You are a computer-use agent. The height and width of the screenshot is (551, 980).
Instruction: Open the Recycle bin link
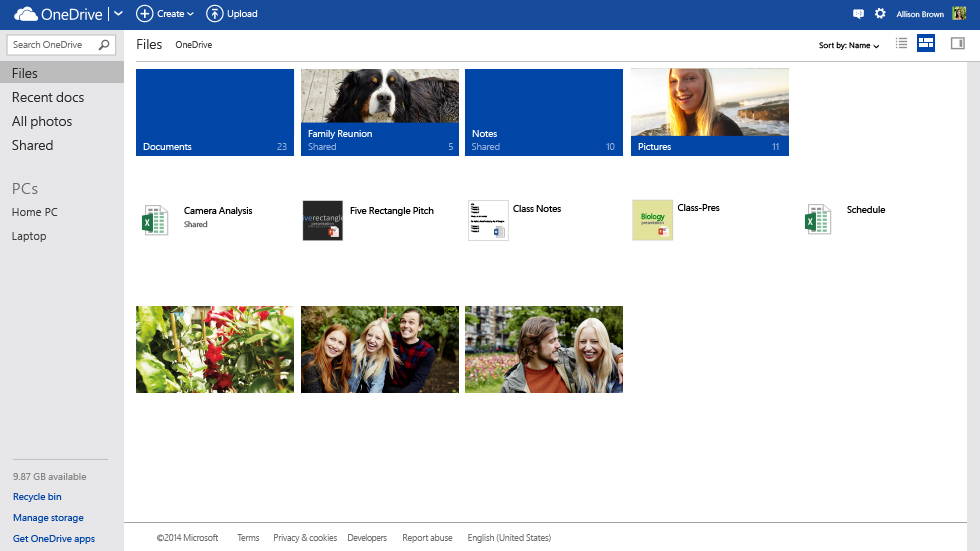(x=37, y=497)
